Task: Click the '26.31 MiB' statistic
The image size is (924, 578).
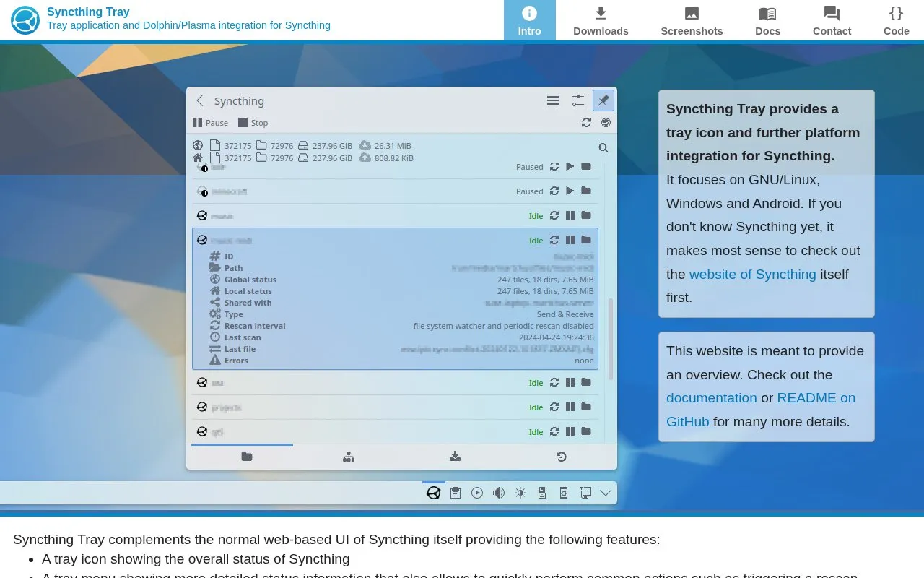Action: tap(393, 146)
